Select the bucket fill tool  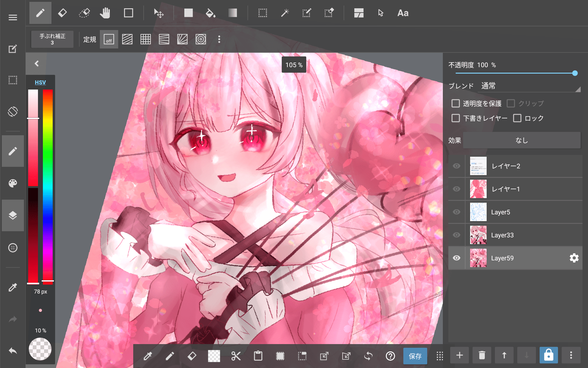click(x=210, y=13)
